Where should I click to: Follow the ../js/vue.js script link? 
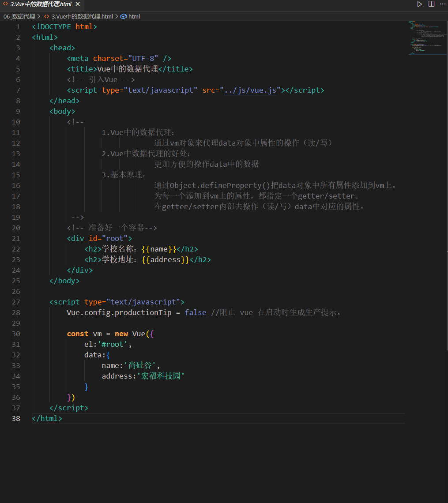pyautogui.click(x=250, y=90)
